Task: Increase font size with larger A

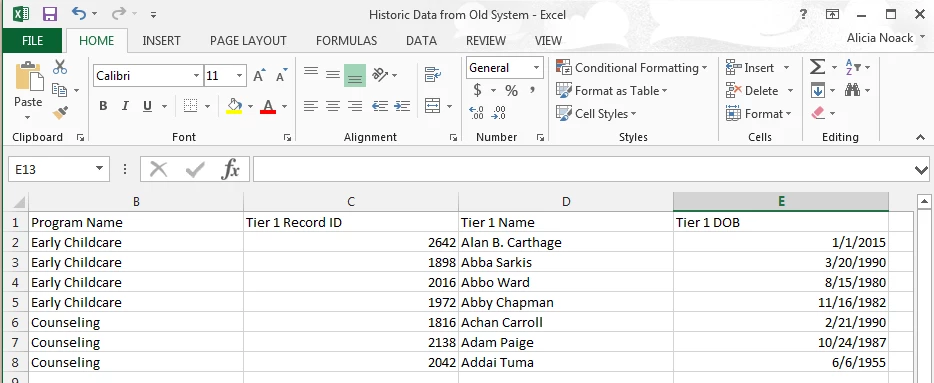Action: [x=259, y=76]
